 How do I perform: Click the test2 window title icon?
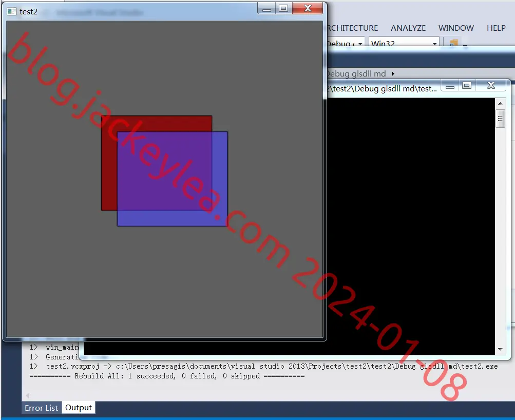pyautogui.click(x=11, y=11)
